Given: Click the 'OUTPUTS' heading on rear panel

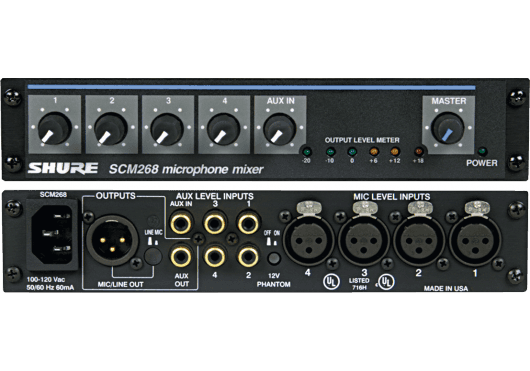Looking at the screenshot, I should (x=116, y=196).
